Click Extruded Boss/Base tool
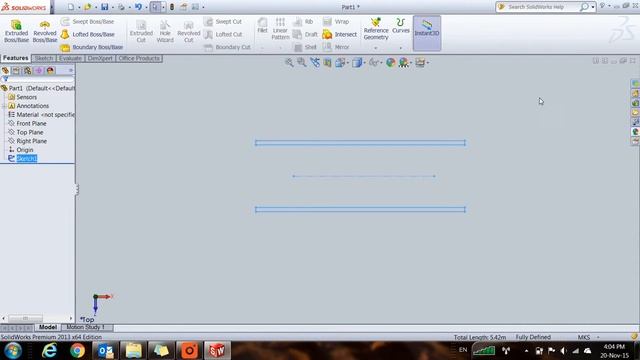This screenshot has height=360, width=640. (x=16, y=31)
